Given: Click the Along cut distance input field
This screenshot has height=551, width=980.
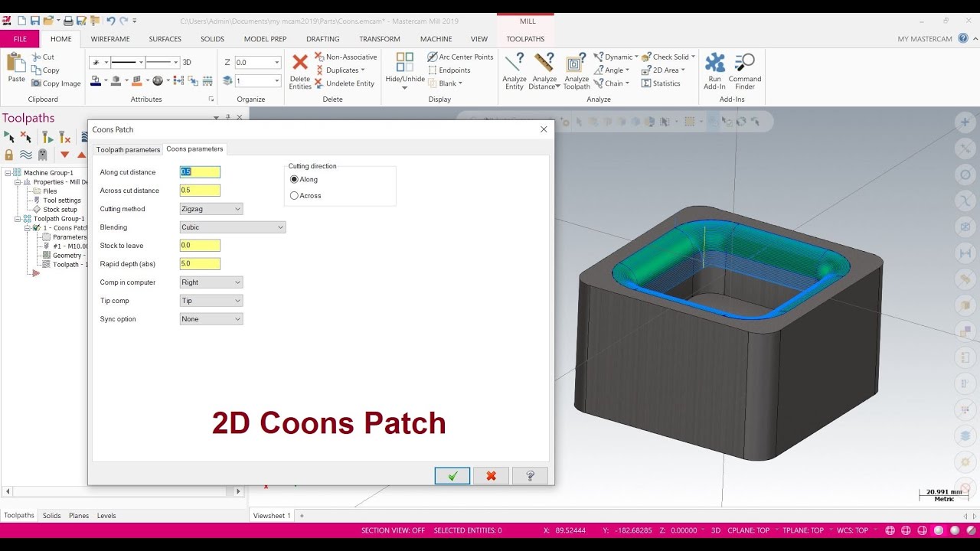Looking at the screenshot, I should (200, 172).
